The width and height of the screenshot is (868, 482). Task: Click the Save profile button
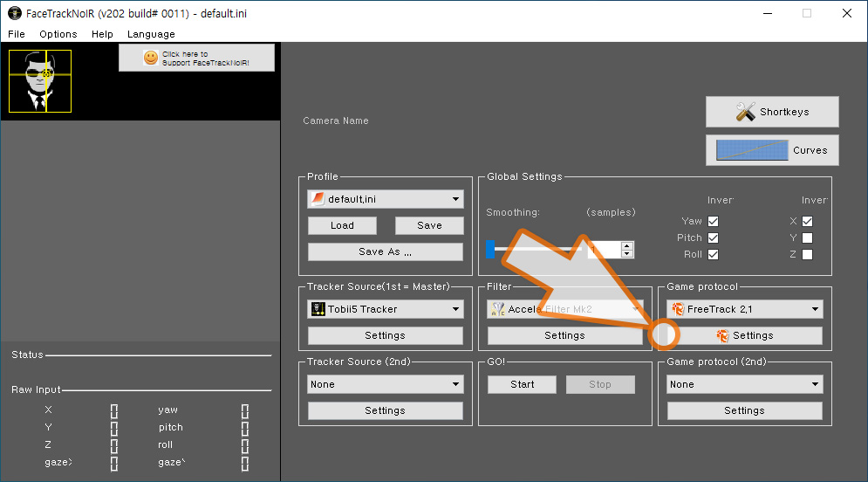[429, 225]
